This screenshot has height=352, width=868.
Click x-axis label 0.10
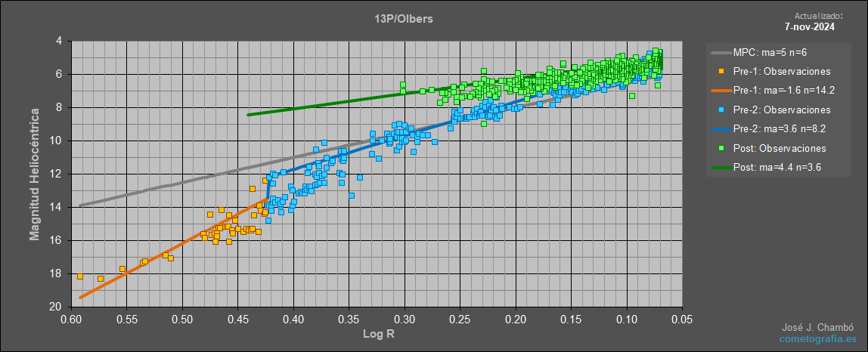628,320
